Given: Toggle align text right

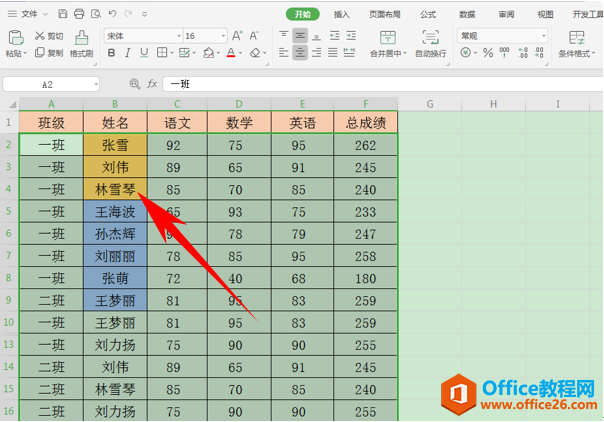Looking at the screenshot, I should pyautogui.click(x=317, y=53).
